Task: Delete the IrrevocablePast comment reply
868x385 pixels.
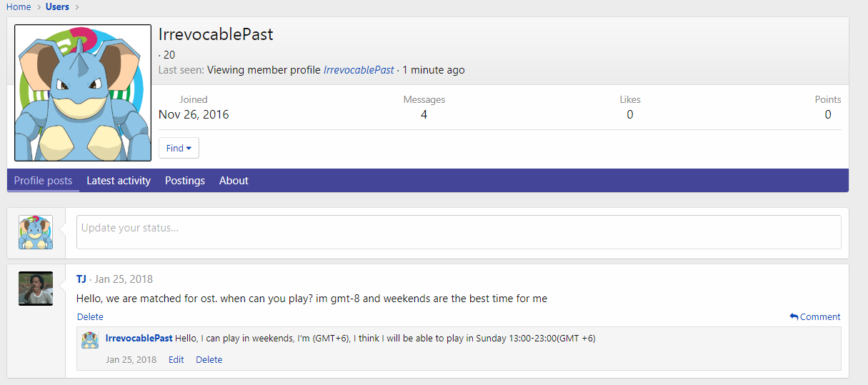Action: [209, 359]
